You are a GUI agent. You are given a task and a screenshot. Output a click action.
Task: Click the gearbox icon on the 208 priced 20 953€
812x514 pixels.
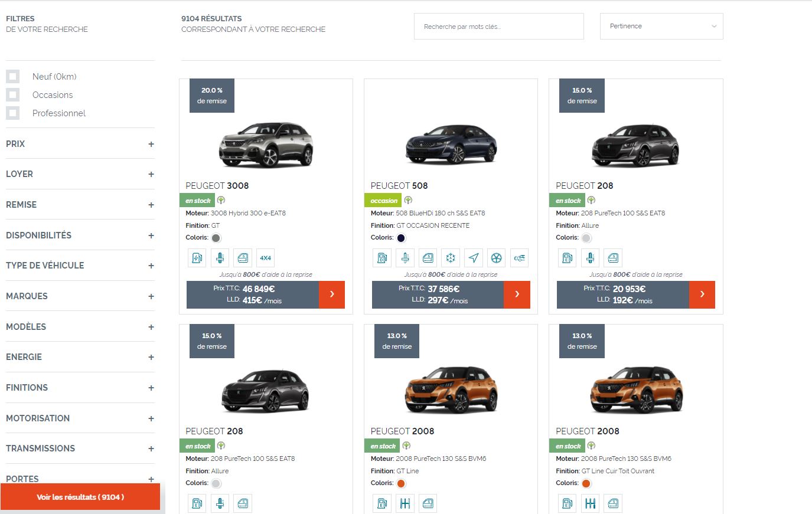coord(590,258)
